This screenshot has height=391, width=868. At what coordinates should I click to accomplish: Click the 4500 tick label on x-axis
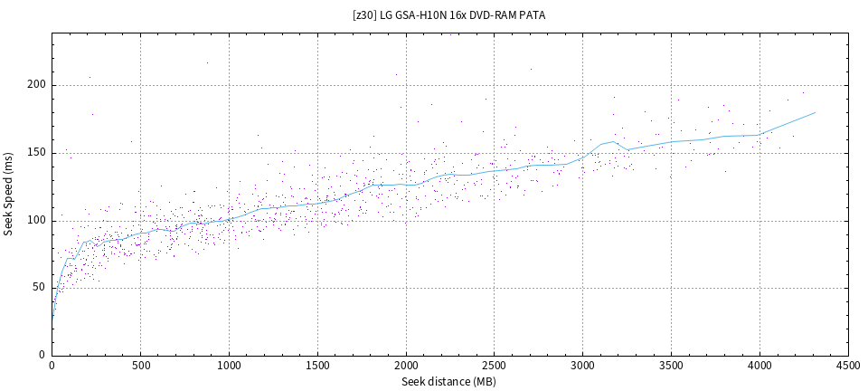pos(848,367)
